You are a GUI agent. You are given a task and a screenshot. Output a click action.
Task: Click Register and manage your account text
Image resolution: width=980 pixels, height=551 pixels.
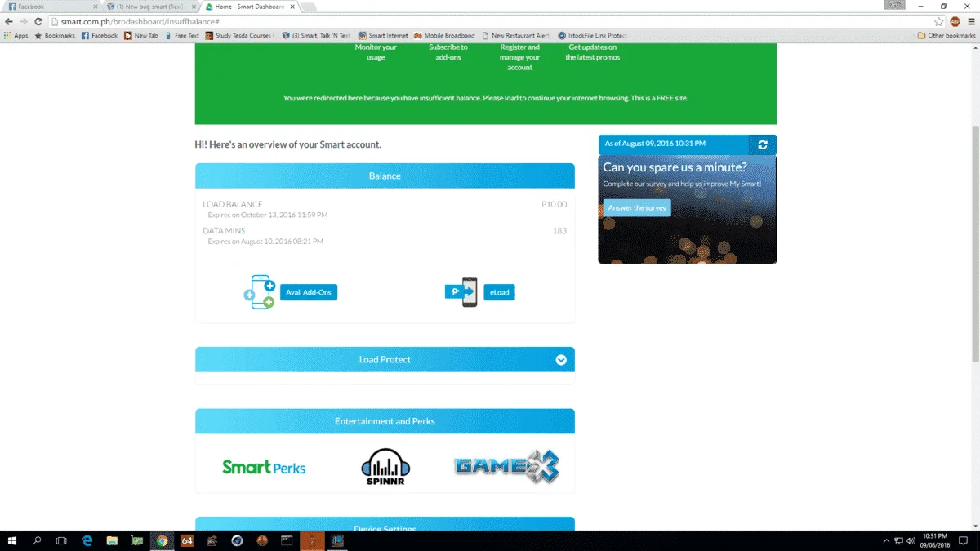click(x=520, y=57)
